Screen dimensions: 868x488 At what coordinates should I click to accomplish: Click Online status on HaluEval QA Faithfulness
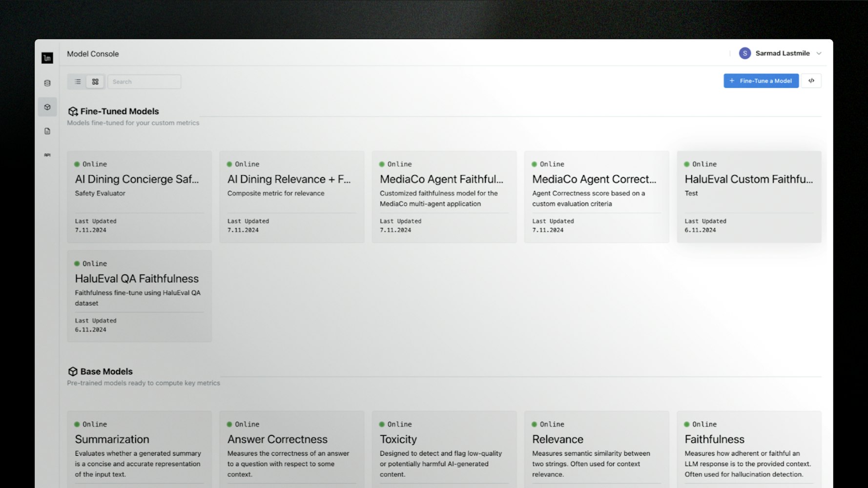click(x=91, y=264)
